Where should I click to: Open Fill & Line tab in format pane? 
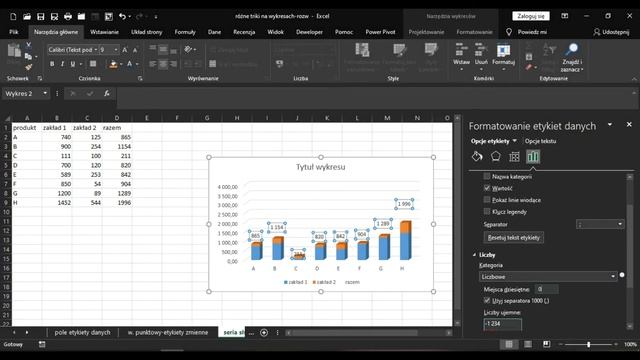(477, 156)
